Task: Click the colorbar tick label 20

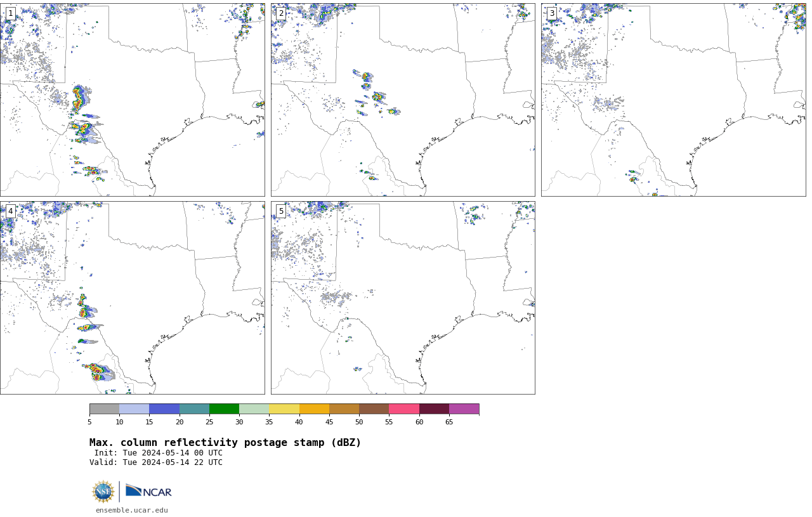Action: (x=180, y=422)
